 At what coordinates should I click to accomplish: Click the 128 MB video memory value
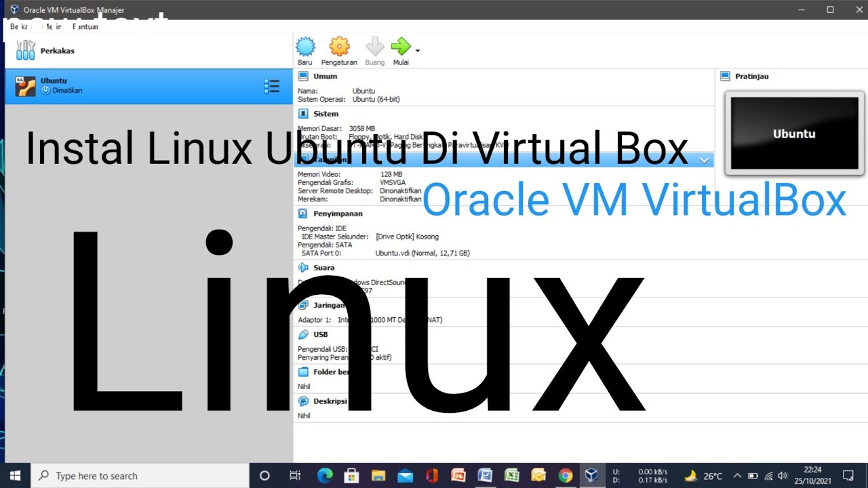pyautogui.click(x=391, y=174)
